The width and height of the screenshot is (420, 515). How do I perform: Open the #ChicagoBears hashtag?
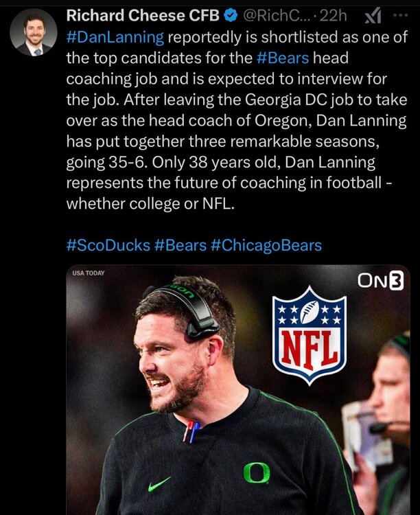point(262,246)
